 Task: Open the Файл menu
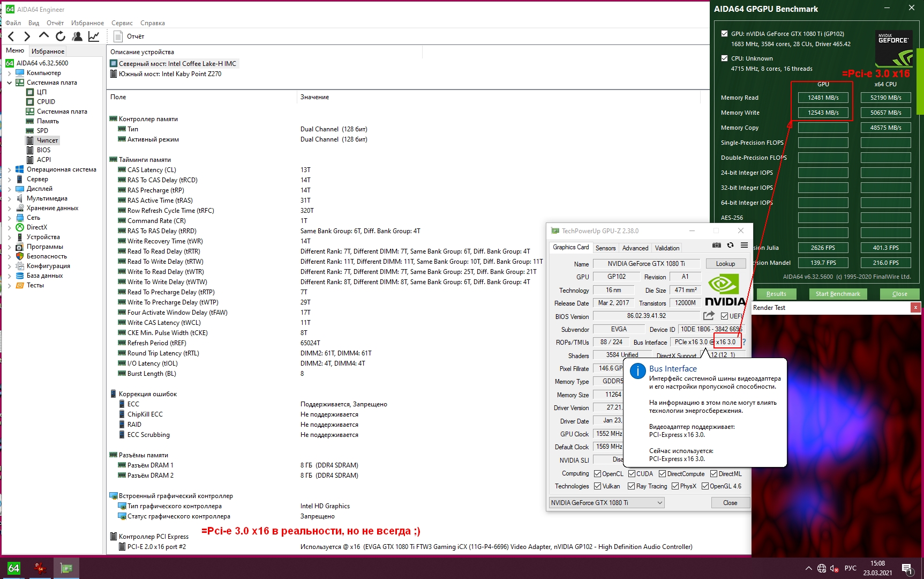[x=13, y=23]
